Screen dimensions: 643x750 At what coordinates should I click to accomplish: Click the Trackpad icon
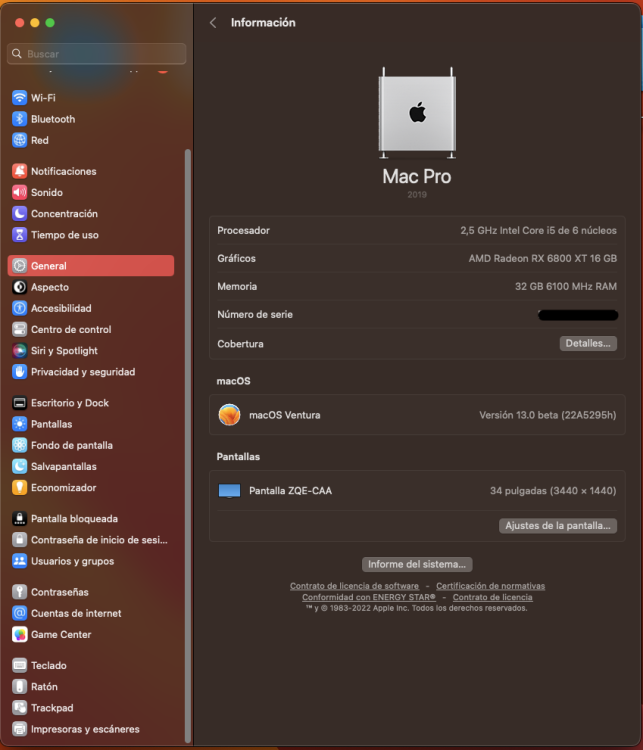(x=20, y=707)
